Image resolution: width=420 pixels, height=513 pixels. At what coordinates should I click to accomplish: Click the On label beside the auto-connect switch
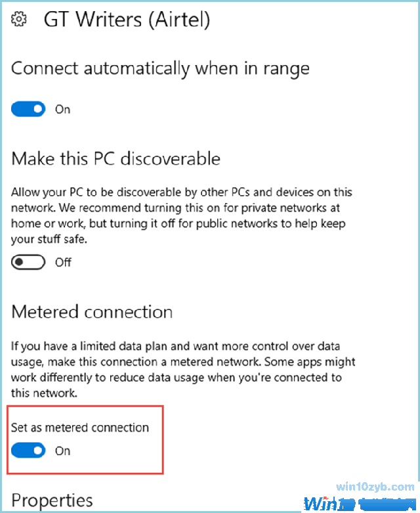(62, 110)
